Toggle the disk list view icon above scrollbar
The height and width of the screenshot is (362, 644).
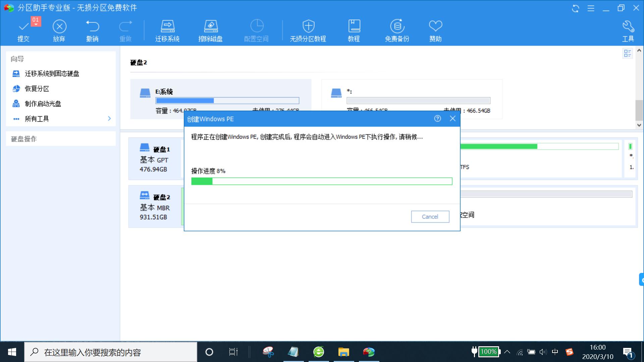point(628,53)
